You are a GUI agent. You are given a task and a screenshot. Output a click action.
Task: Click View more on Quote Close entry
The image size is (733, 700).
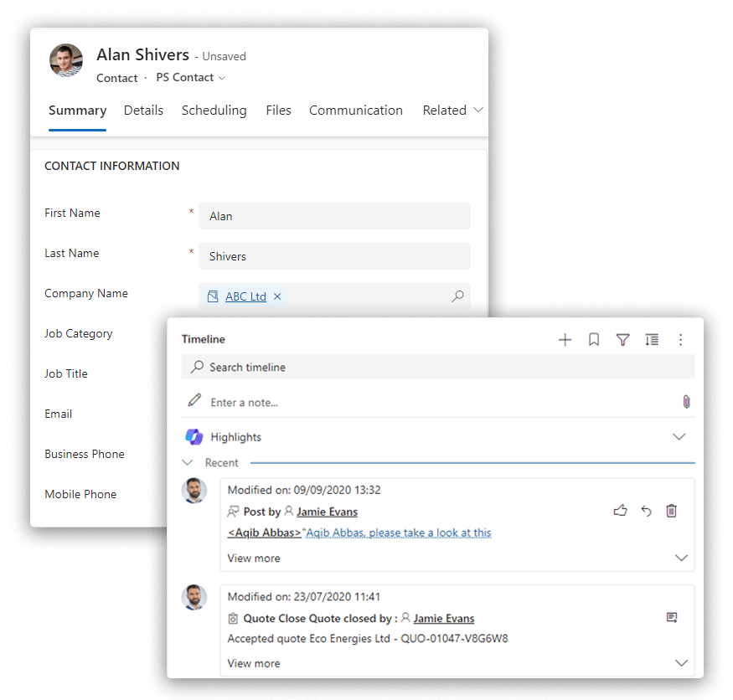(254, 663)
